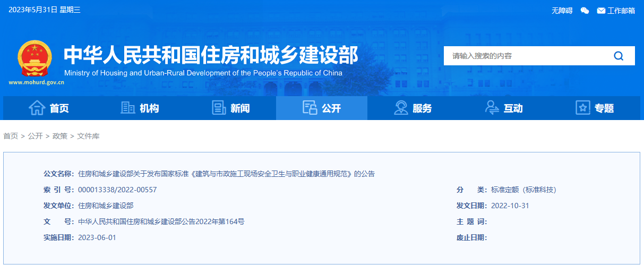Click 首页 in the breadcrumb
Viewport: 644px width, 273px height.
point(11,136)
